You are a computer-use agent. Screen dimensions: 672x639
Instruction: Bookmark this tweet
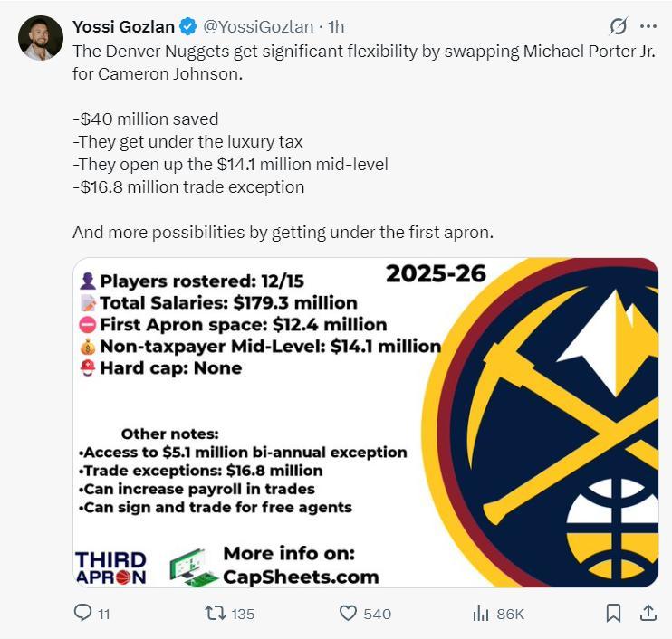[x=613, y=614]
